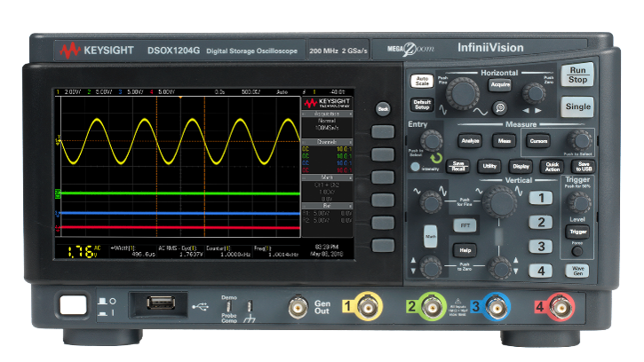Toggle channel 2 with its Vertical key

point(540,223)
